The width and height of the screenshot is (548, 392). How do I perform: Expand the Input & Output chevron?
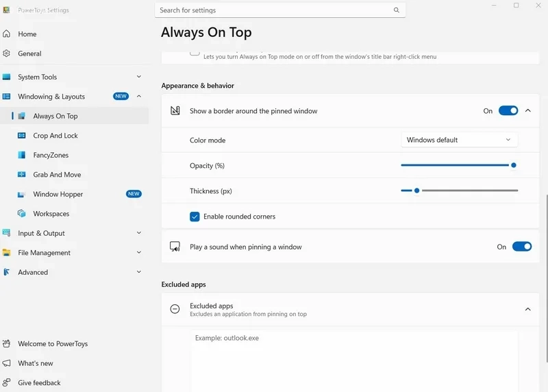[x=139, y=233]
